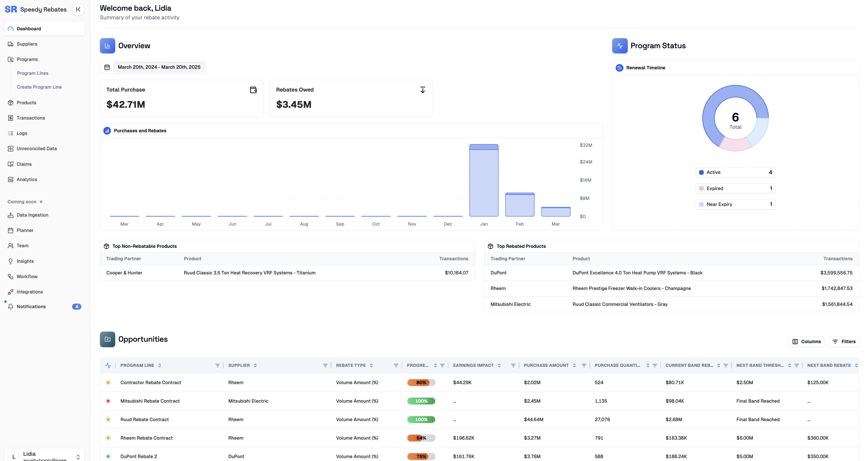Open the Filters button in Opportunities
The height and width of the screenshot is (461, 868).
[x=844, y=341]
